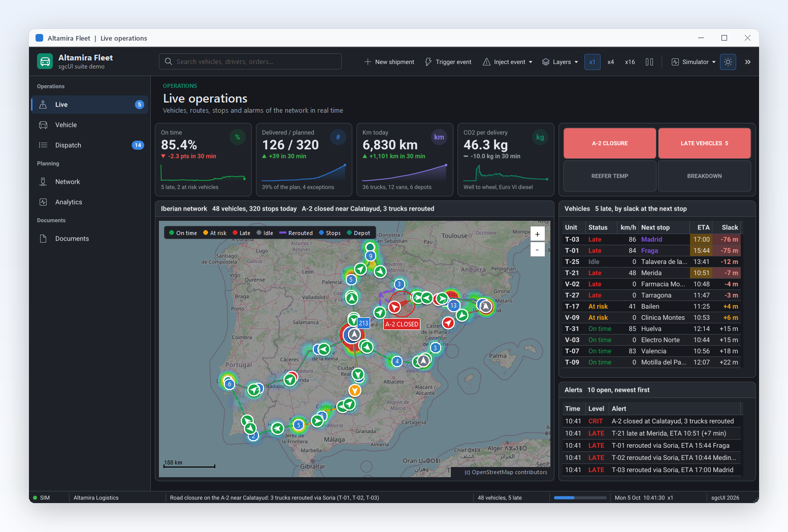Open the Dispatch section in sidebar
The height and width of the screenshot is (532, 788).
(89, 145)
